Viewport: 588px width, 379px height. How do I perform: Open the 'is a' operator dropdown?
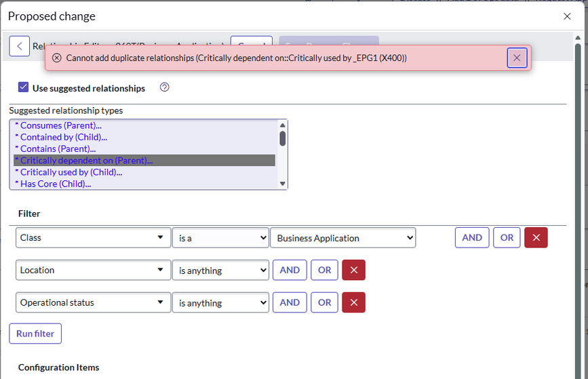(x=220, y=238)
